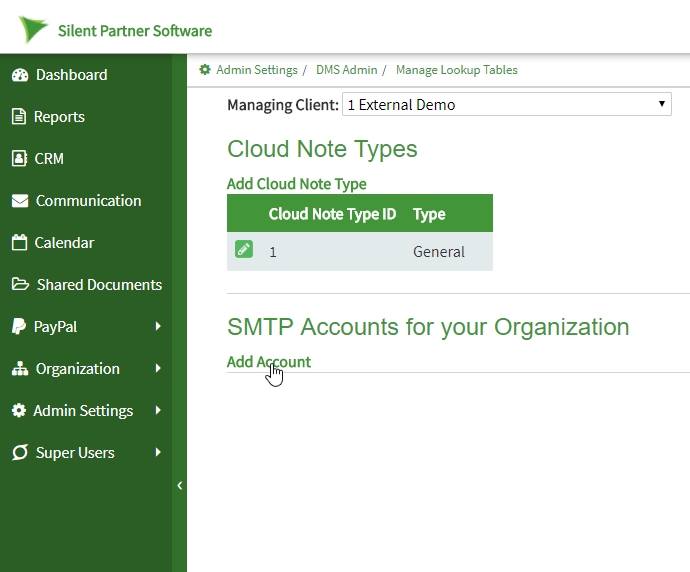Click the Dashboard gauge icon
Image resolution: width=690 pixels, height=572 pixels.
(19, 75)
